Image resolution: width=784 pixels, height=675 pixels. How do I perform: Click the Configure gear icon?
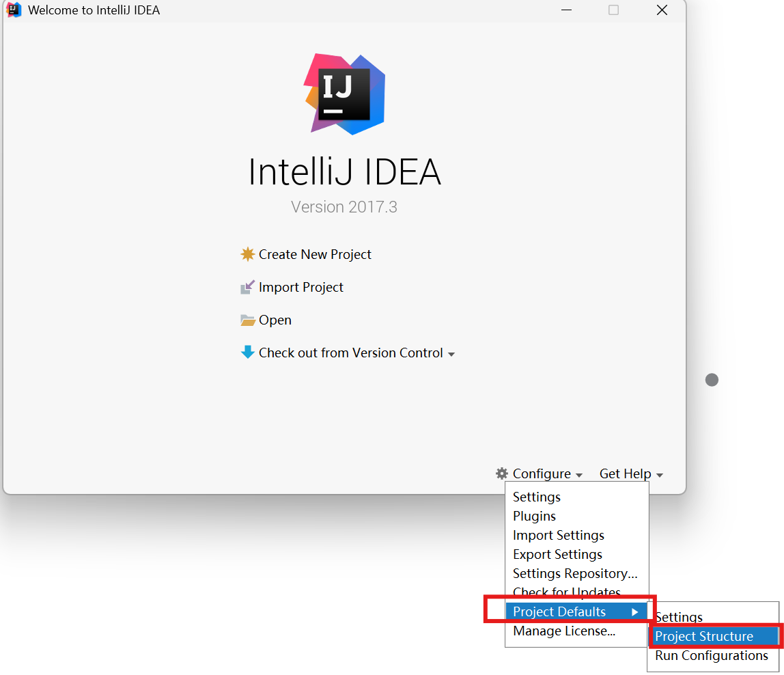point(502,473)
